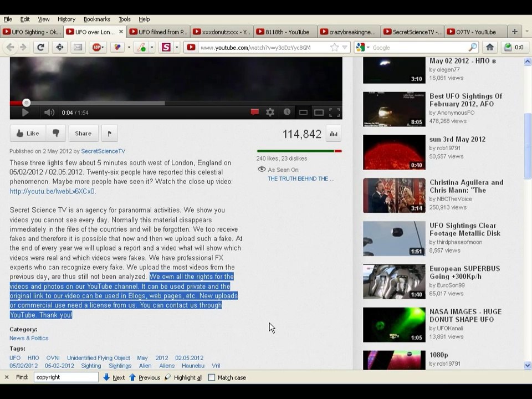Close the find bar with the X

tap(7, 377)
